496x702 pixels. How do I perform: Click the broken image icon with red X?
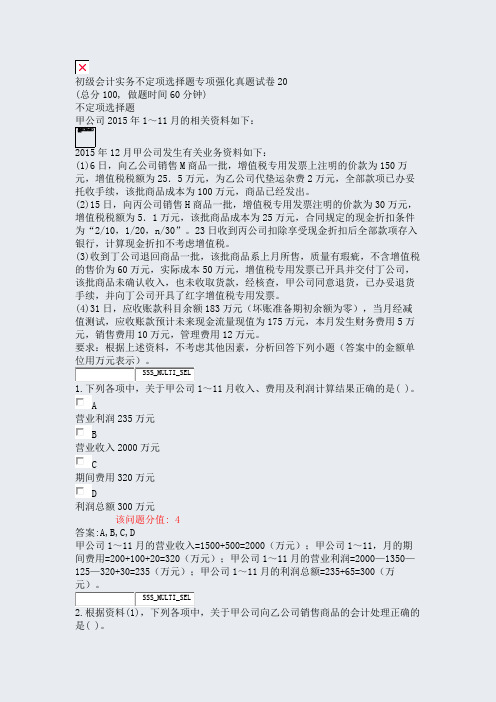(82, 67)
